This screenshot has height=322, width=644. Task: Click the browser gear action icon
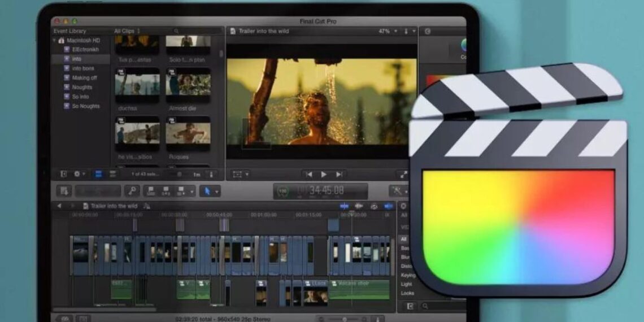(77, 174)
